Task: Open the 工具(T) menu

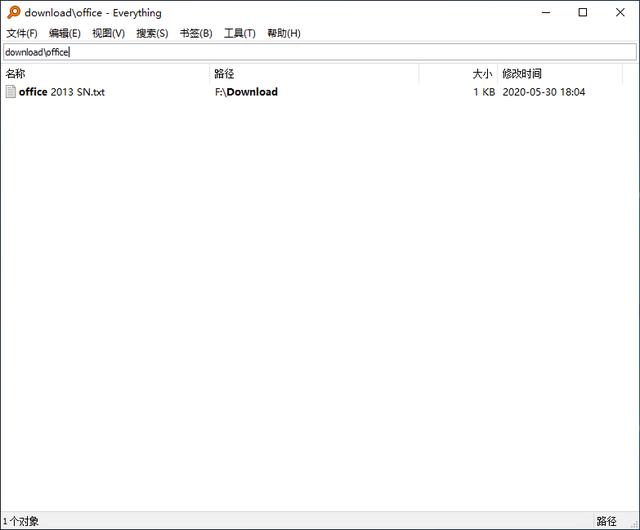Action: click(240, 33)
